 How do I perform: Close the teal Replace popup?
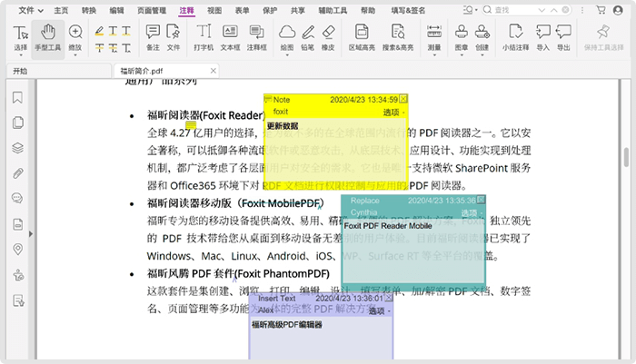[x=481, y=200]
